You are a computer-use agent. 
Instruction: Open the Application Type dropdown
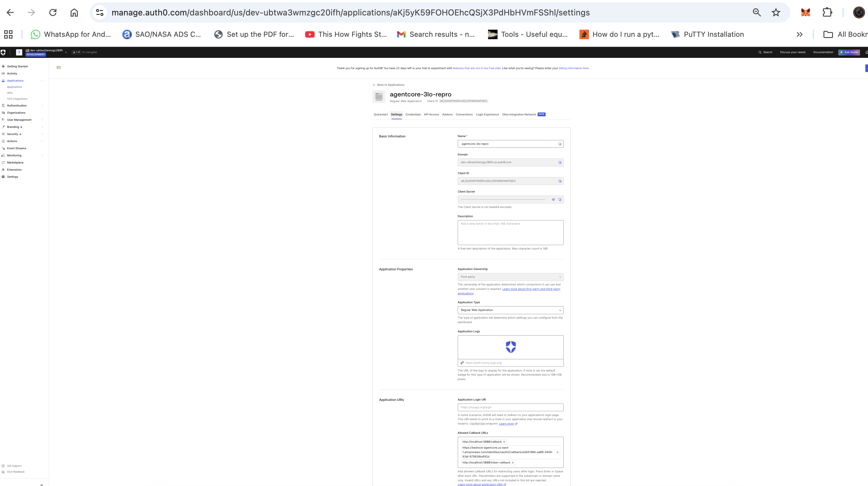(x=511, y=310)
